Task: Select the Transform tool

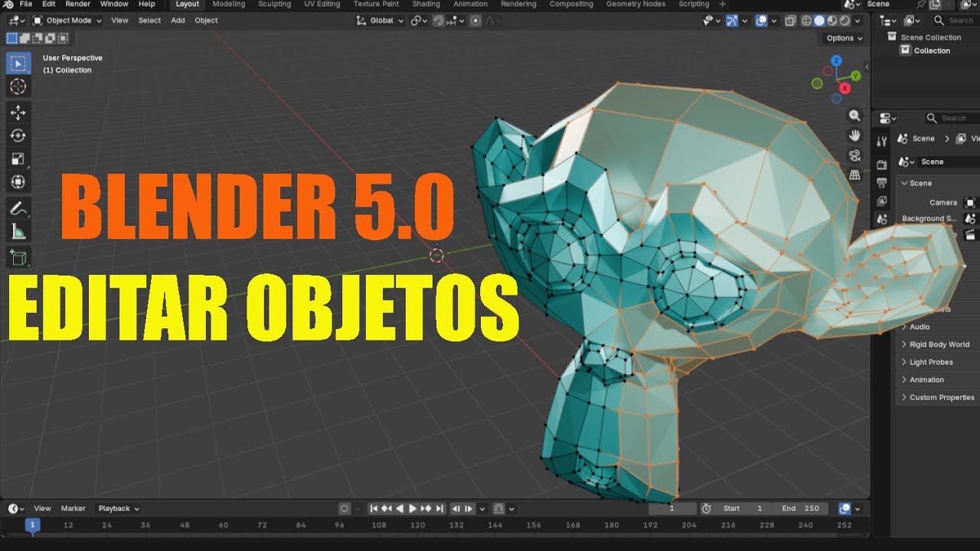Action: click(18, 182)
